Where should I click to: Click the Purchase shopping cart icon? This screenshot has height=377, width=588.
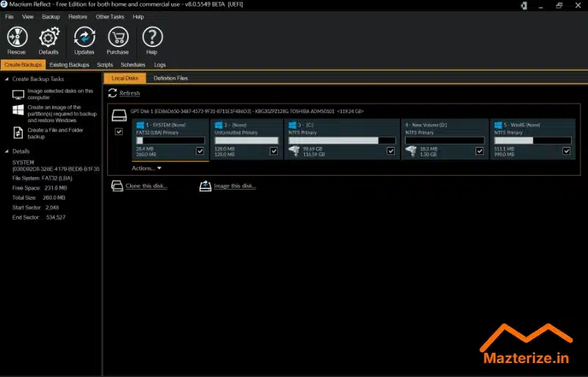tap(118, 37)
